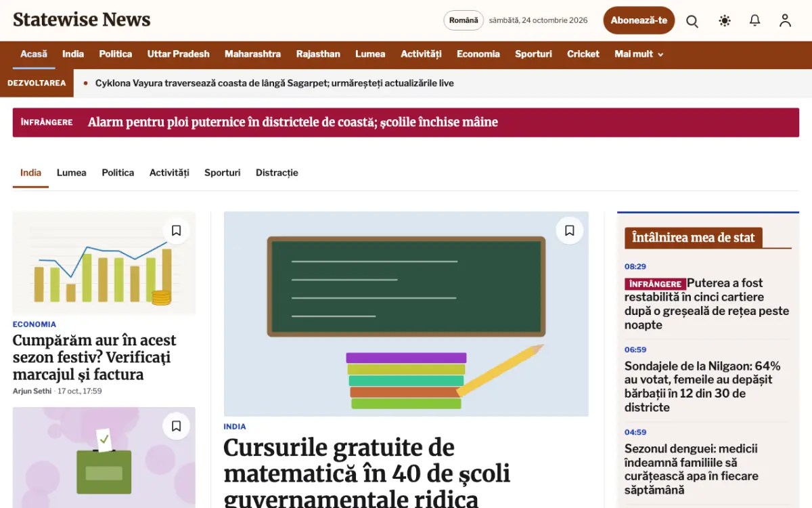
Task: Click the date sâmbătă, 24 octombrie 2026
Action: pos(539,20)
